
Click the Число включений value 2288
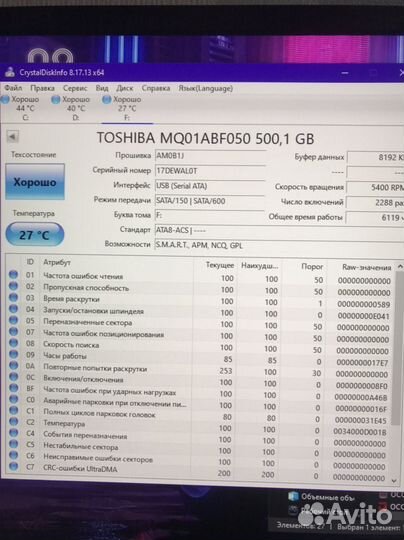tap(375, 202)
